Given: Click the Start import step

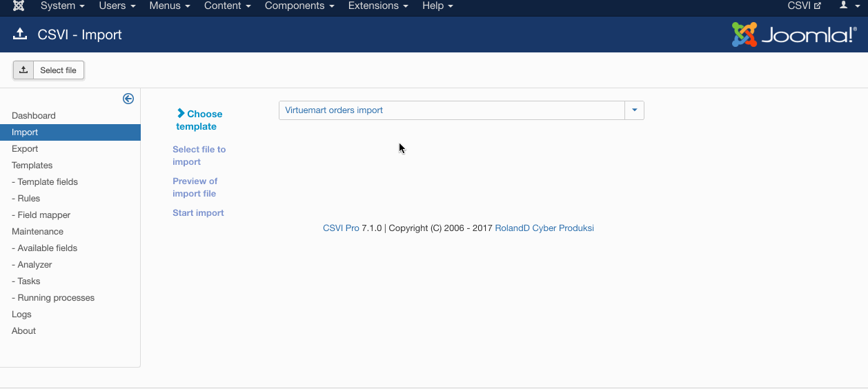Looking at the screenshot, I should point(198,213).
